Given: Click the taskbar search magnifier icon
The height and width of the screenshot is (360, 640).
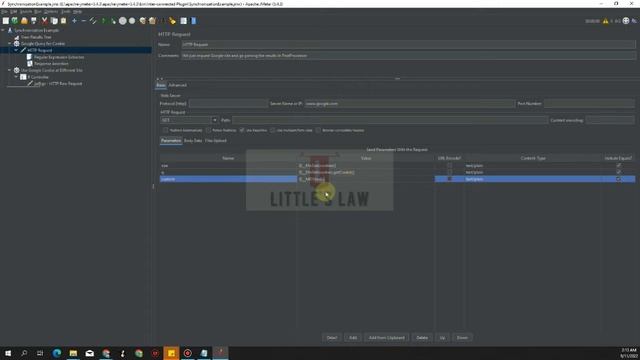Looking at the screenshot, I should pos(24,353).
